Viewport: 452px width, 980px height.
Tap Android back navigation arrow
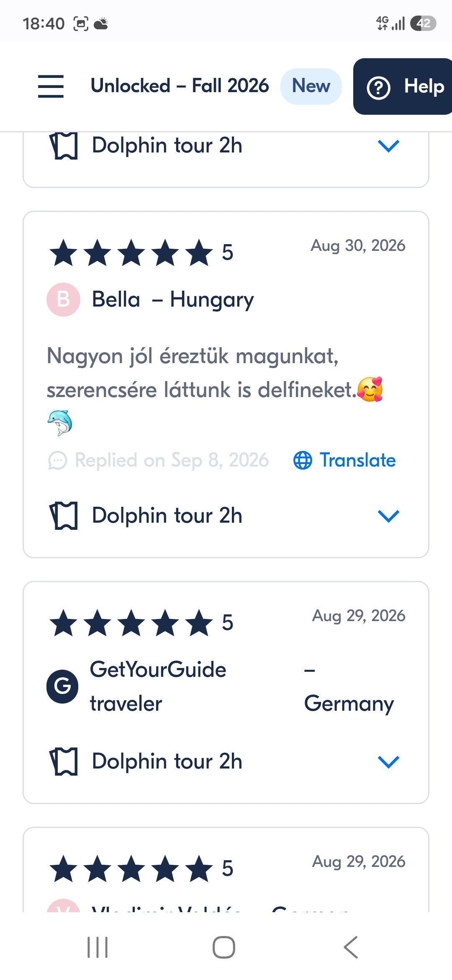point(351,947)
